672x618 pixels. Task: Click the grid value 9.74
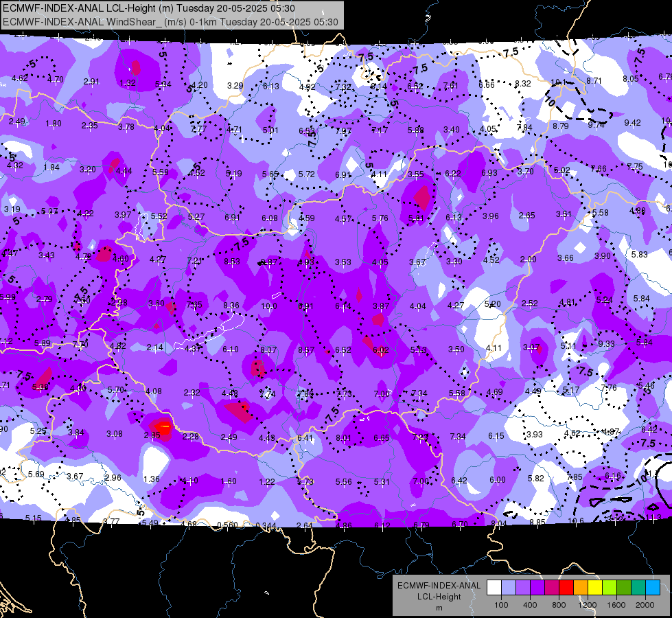tap(596, 125)
